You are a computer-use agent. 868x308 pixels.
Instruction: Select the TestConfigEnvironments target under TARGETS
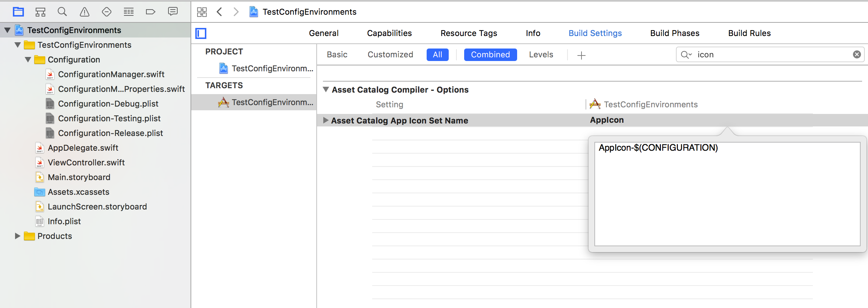click(254, 102)
